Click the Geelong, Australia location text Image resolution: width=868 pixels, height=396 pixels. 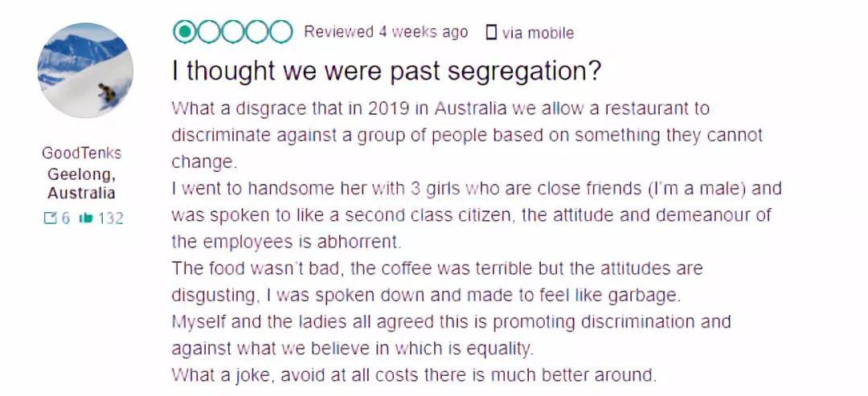pyautogui.click(x=81, y=184)
